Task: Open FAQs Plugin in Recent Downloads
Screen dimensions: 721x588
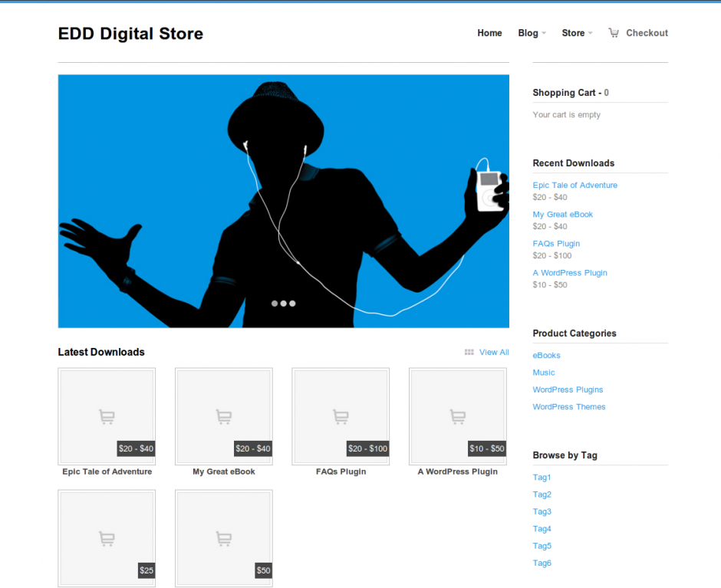Action: (556, 244)
